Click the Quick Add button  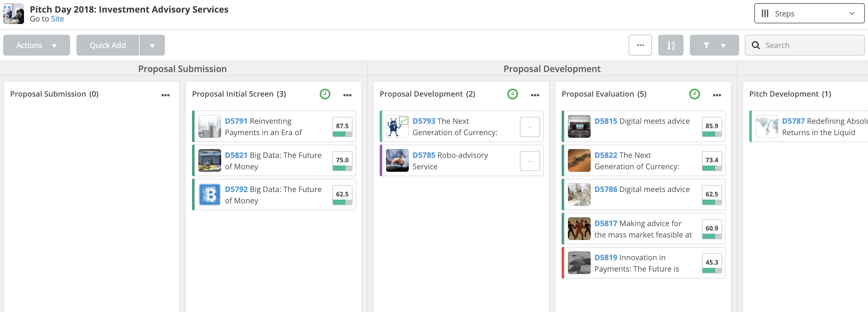click(107, 45)
